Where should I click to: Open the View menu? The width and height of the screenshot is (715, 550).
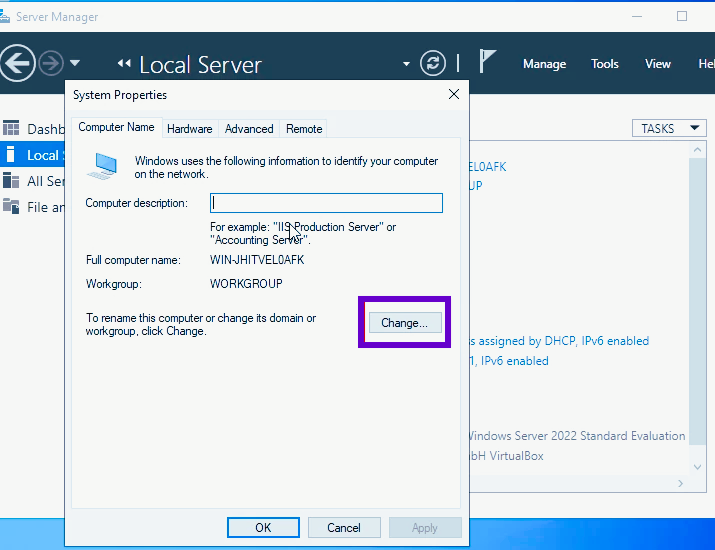pos(657,64)
